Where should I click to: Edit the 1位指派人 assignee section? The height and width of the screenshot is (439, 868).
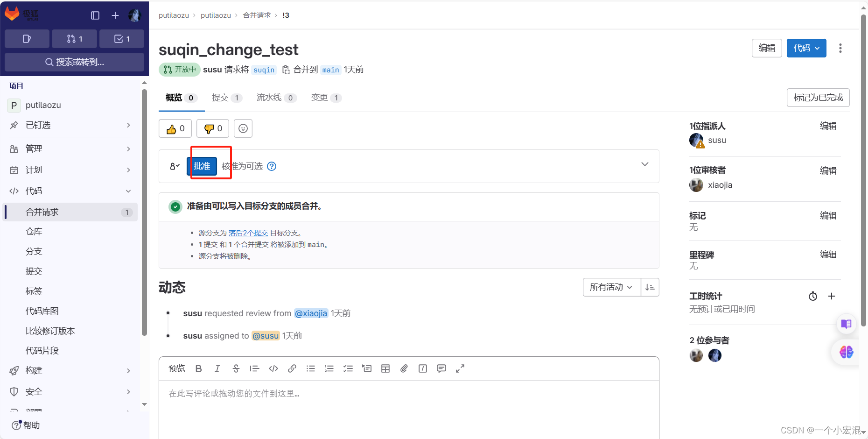pyautogui.click(x=828, y=126)
